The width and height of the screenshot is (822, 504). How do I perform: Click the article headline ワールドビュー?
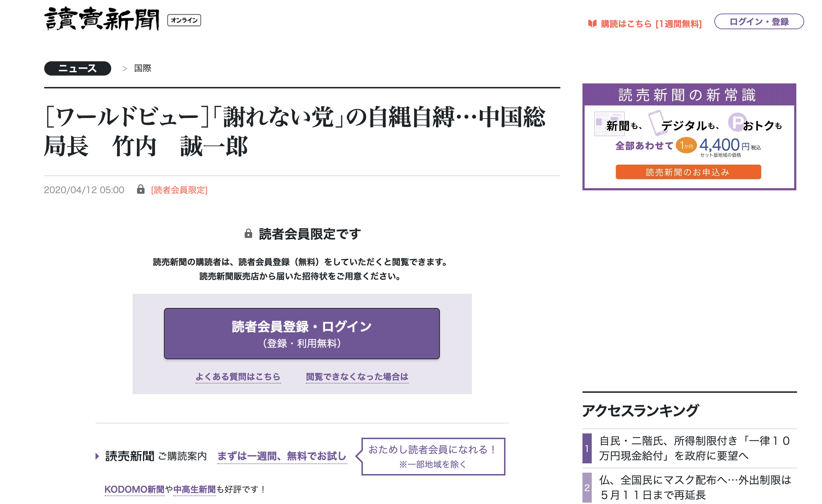pos(294,132)
